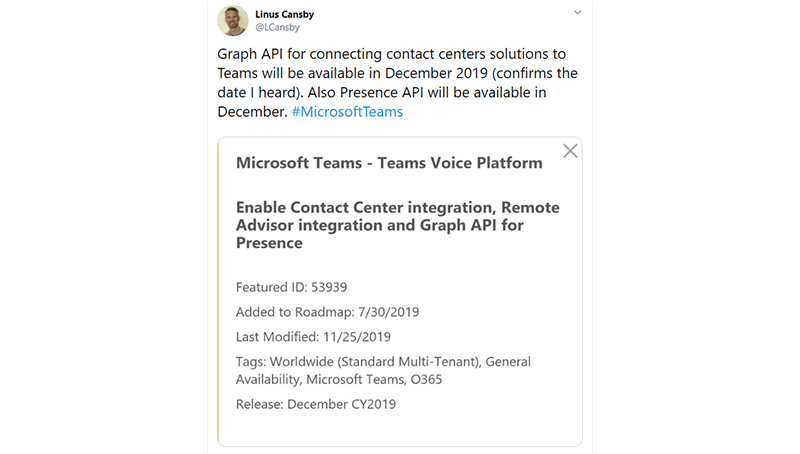
Task: Click 'Tags:' label in roadmap card
Action: 251,362
